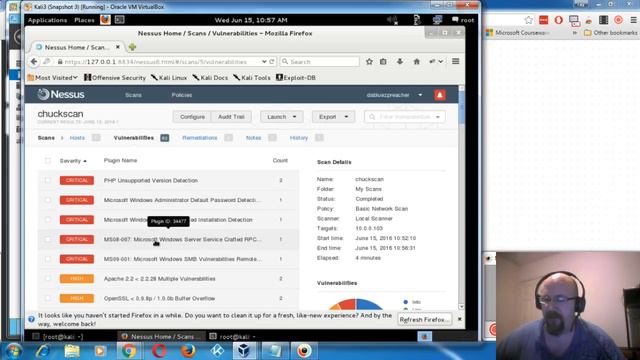Bookmark this page with the Firefox star icon
The image size is (640, 360).
click(369, 62)
